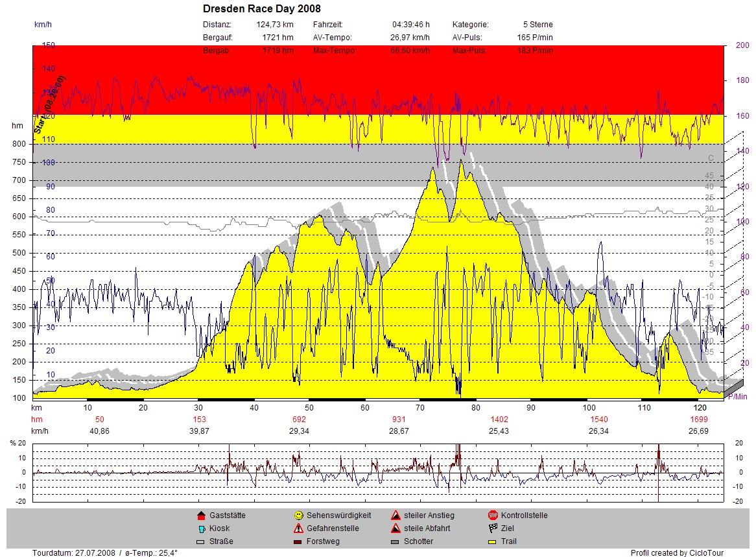Click the Gefahrenstelle warning triangle icon

click(298, 528)
